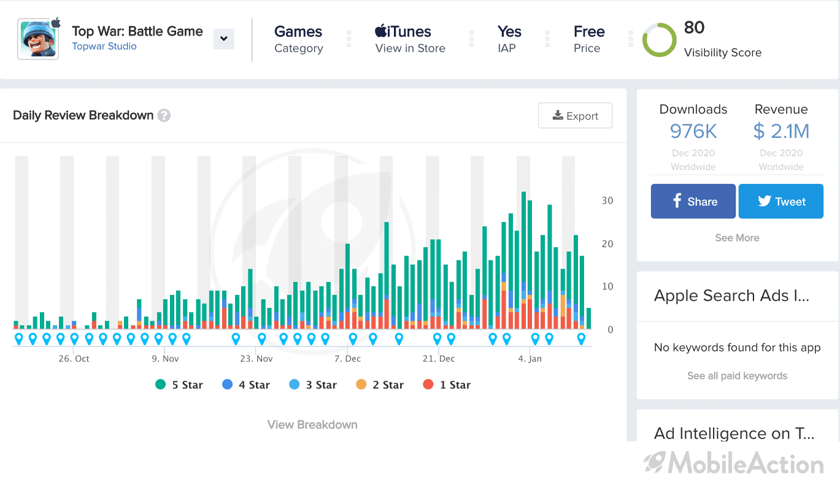Viewport: 840px width, 504px height.
Task: Click the 21. Dec date axis label
Action: coord(438,359)
